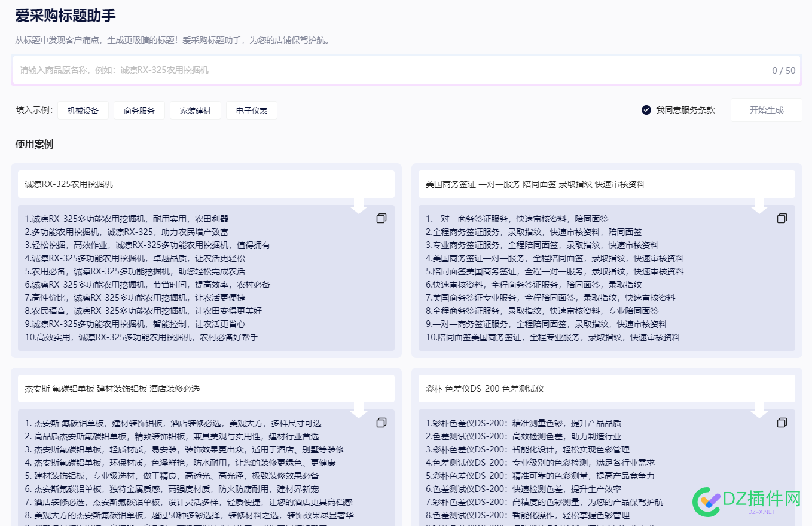Select the 诚凛RX-325农用挖掘机 case title box
This screenshot has height=526, width=812.
pos(206,184)
